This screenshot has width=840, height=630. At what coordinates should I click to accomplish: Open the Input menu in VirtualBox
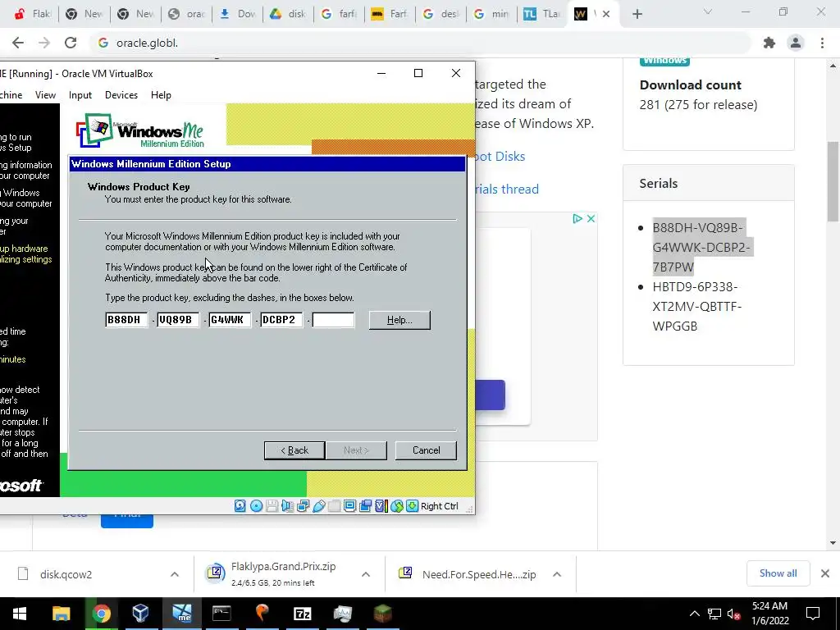click(80, 95)
